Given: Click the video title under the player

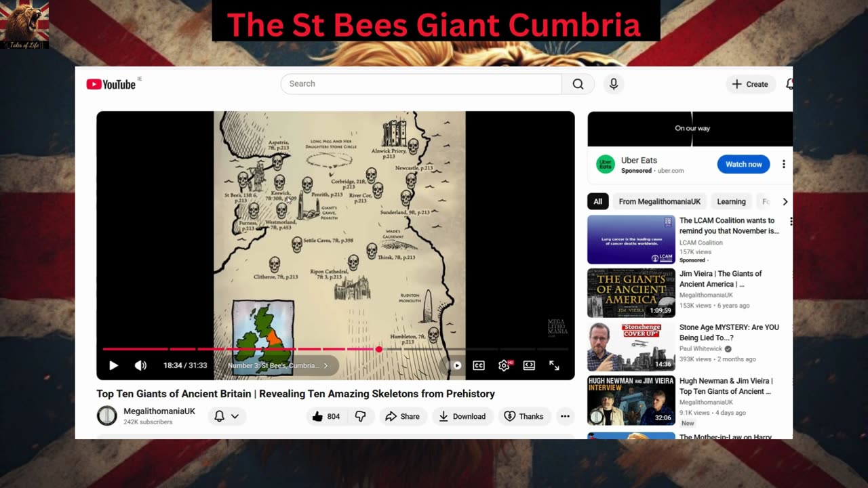Looking at the screenshot, I should coord(296,394).
